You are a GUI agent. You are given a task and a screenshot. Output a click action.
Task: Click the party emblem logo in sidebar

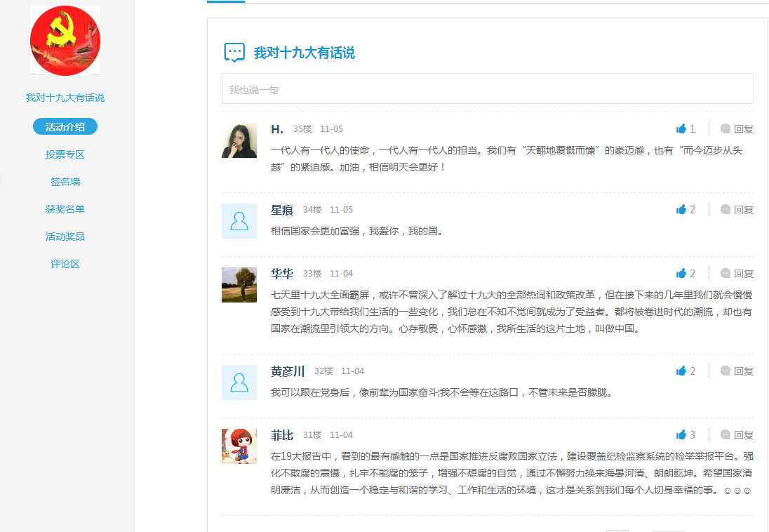click(65, 40)
